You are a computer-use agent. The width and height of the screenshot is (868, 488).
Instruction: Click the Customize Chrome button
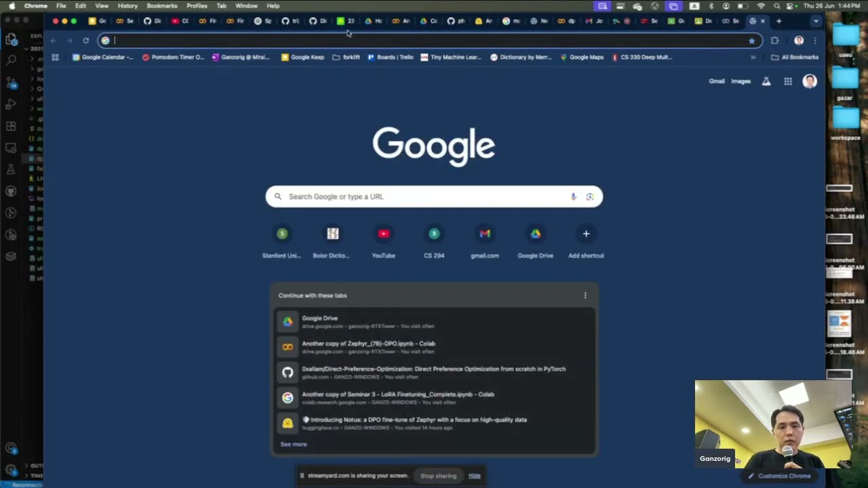[x=780, y=476]
